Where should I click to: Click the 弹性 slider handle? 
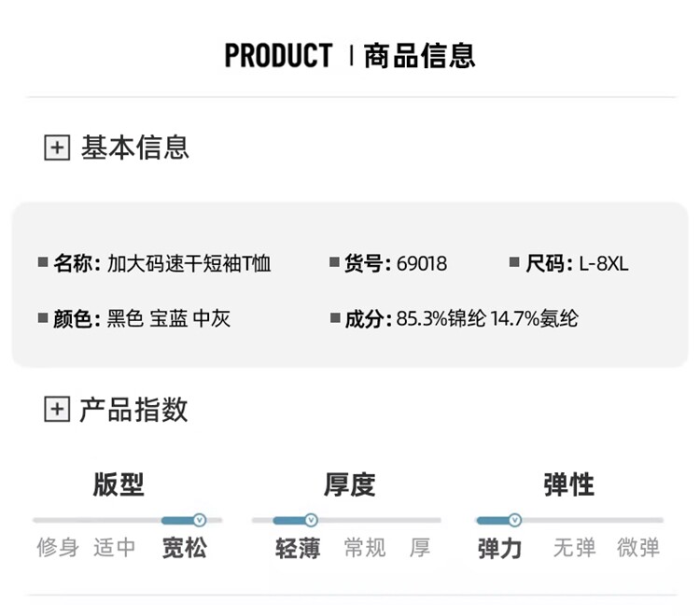point(514,520)
